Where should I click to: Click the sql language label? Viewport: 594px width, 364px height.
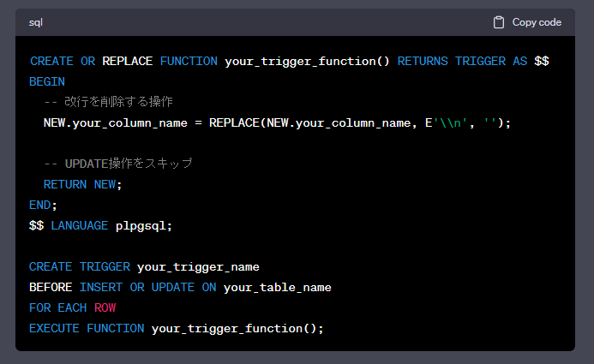click(x=36, y=23)
